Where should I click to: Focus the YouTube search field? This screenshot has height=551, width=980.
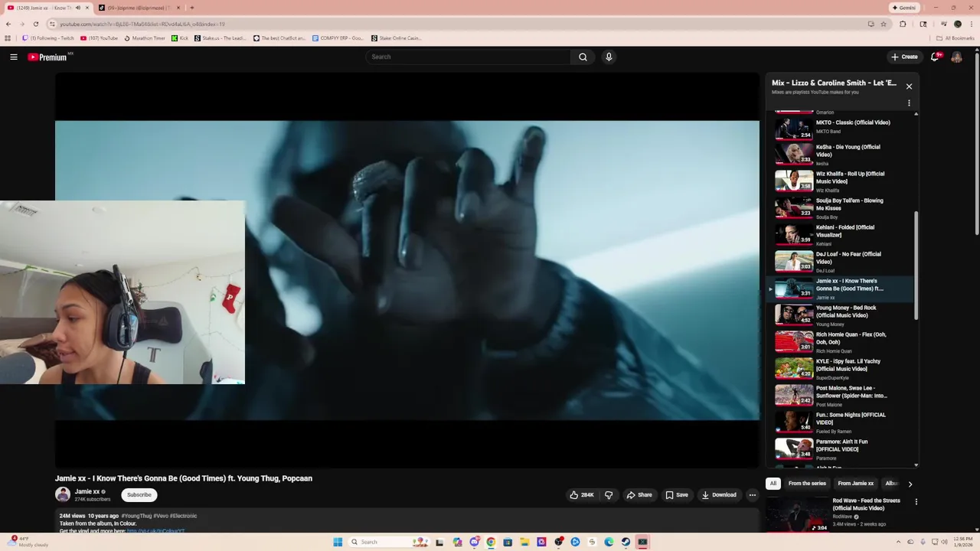(468, 57)
